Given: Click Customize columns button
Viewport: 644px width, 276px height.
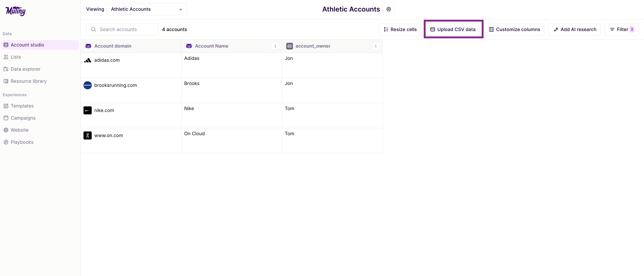Looking at the screenshot, I should pyautogui.click(x=514, y=29).
